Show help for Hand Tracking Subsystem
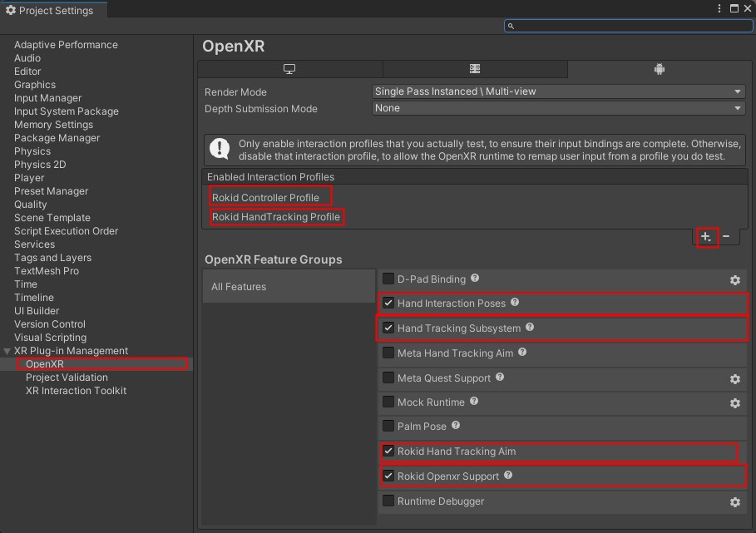The width and height of the screenshot is (756, 533). 530,328
